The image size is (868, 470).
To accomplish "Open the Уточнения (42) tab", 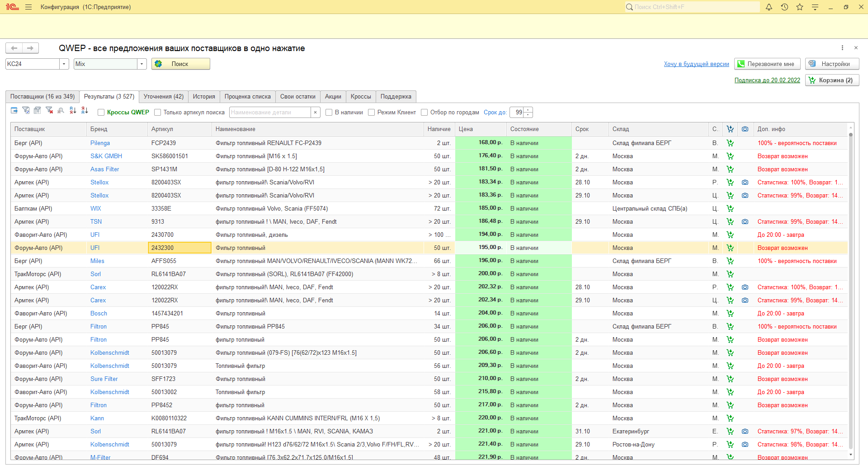I will (164, 97).
